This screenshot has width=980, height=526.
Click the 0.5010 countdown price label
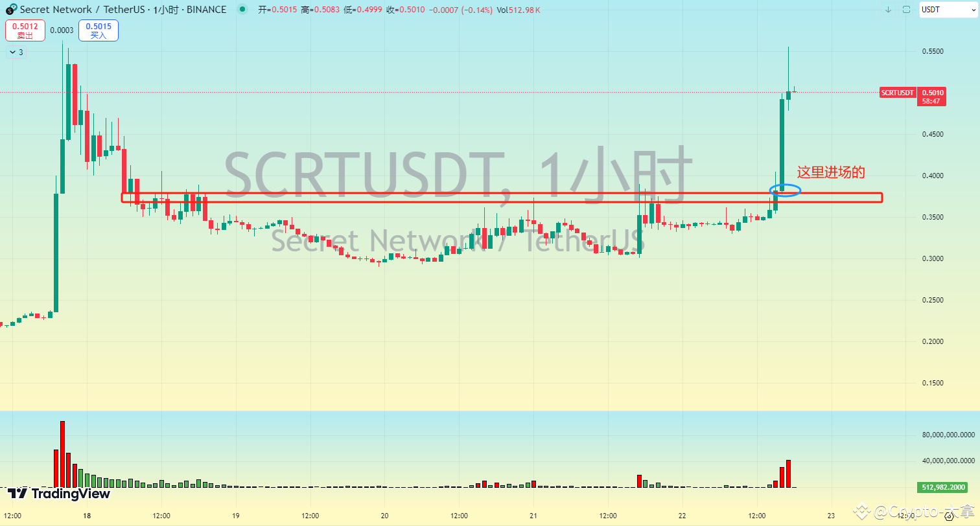click(x=931, y=97)
